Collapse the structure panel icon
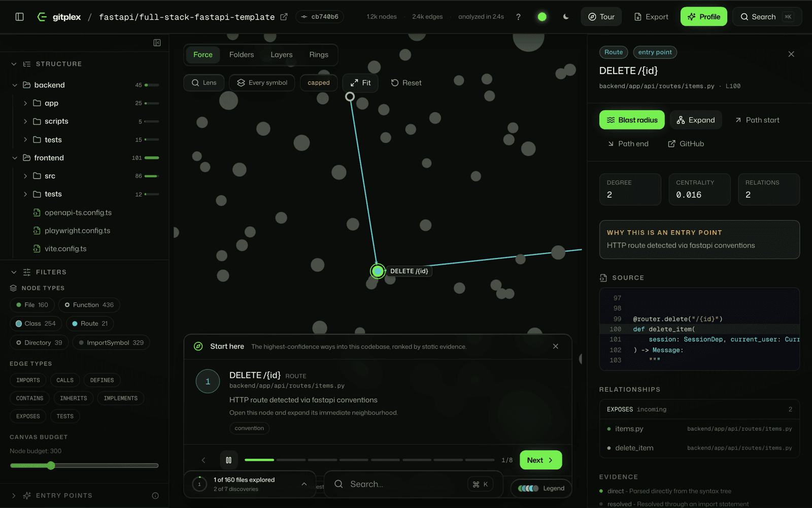The height and width of the screenshot is (508, 812). [x=157, y=43]
